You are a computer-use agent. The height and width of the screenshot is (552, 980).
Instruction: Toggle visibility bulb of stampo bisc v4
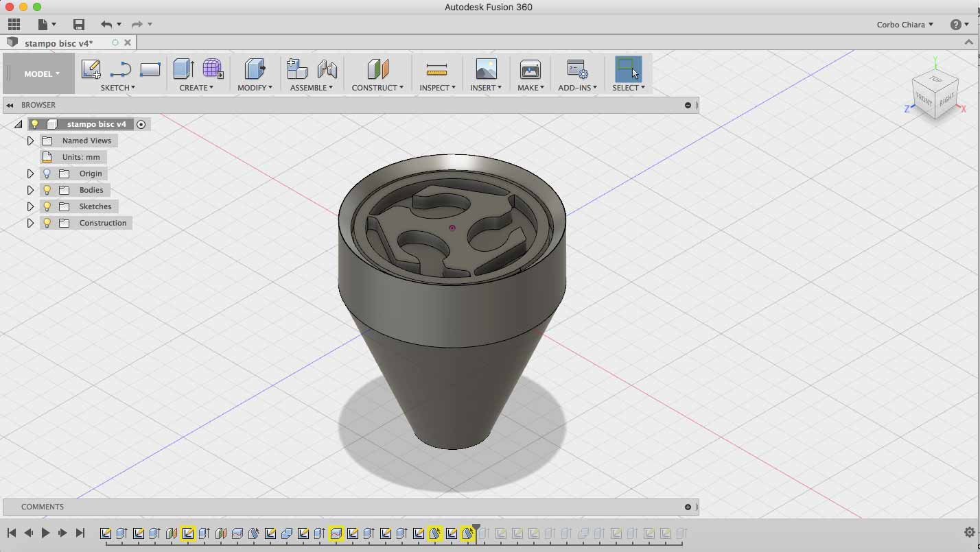click(x=34, y=124)
